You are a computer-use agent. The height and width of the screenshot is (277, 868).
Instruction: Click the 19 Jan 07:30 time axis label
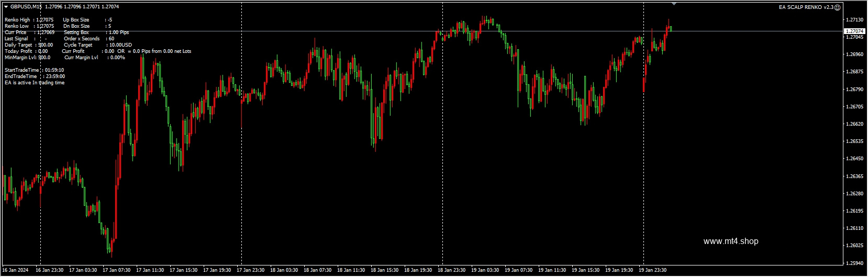coord(518,270)
